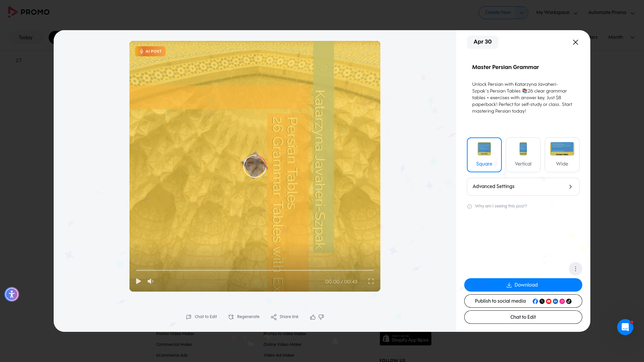This screenshot has width=644, height=362.
Task: Mute the video audio
Action: (x=150, y=281)
